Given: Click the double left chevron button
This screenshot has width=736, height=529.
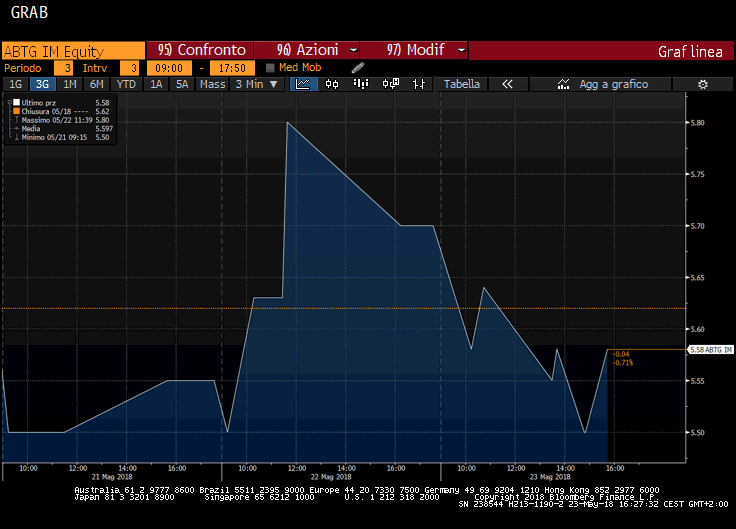Looking at the screenshot, I should point(507,84).
